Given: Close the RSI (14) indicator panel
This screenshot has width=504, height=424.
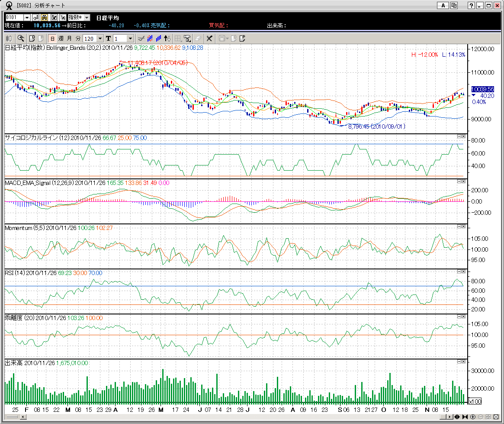Looking at the screenshot, I should (x=464, y=271).
